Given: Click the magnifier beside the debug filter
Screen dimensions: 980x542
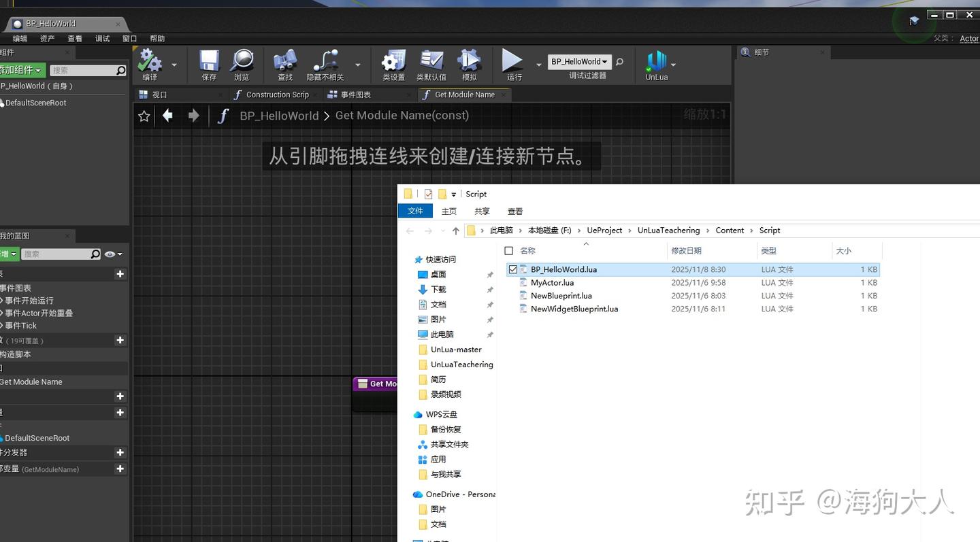Looking at the screenshot, I should point(619,62).
